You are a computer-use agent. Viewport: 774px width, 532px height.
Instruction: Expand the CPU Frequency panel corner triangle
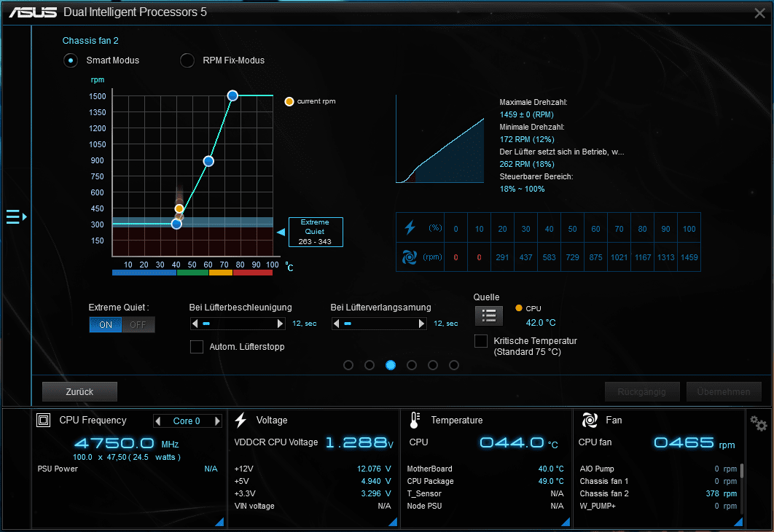(x=219, y=522)
